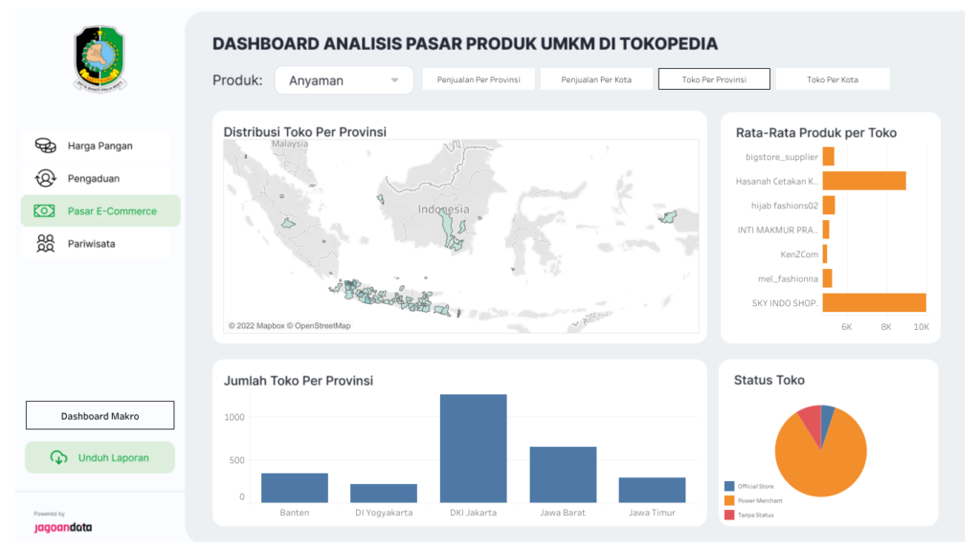
Task: Click the DKI Jakarta bar
Action: [x=473, y=448]
